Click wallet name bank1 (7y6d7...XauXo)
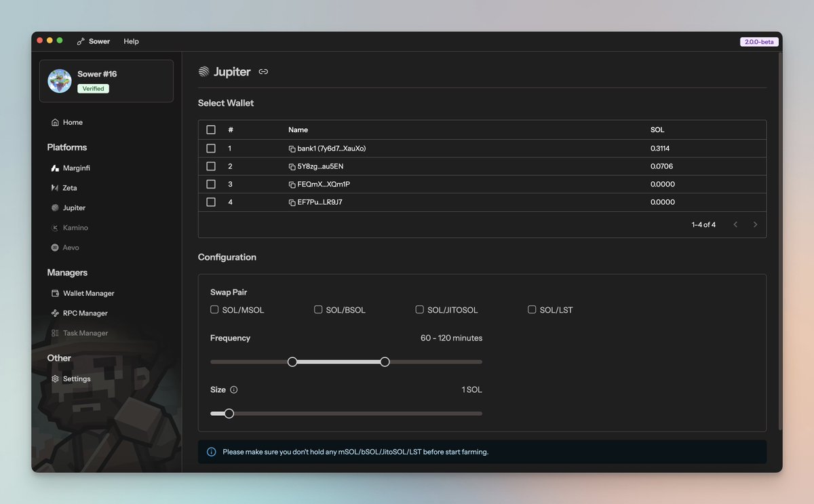The image size is (814, 504). (x=332, y=149)
